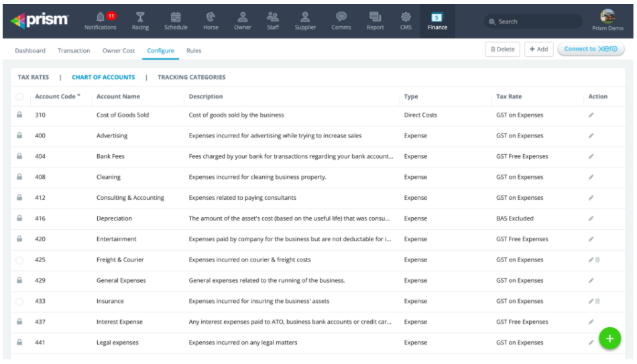Screen dimensions: 637x364
Task: Select checkbox for Insurance account 433
Action: (x=19, y=302)
